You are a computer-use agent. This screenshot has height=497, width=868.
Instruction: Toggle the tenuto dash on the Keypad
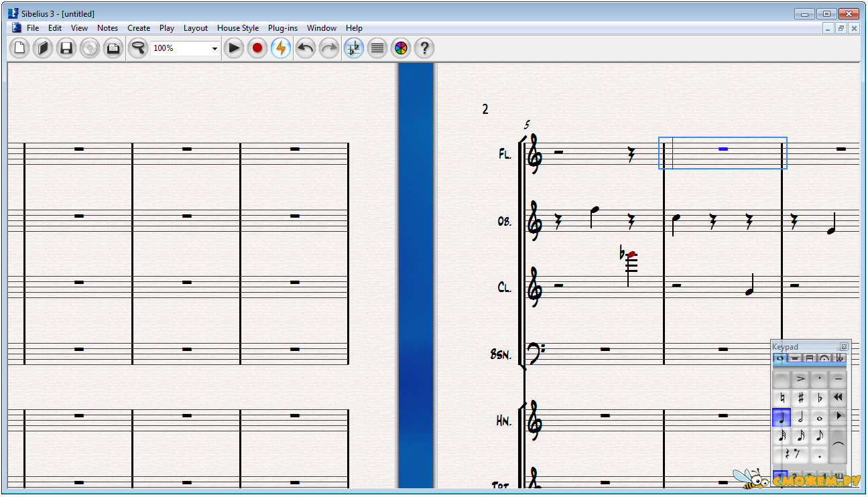coord(838,378)
